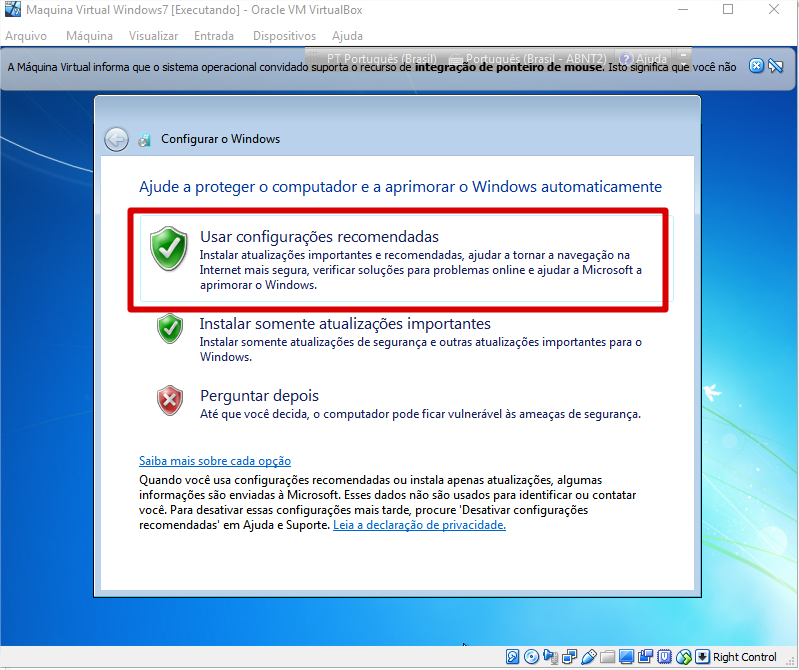Click the Configurar o Windows wizard icon

tap(145, 140)
